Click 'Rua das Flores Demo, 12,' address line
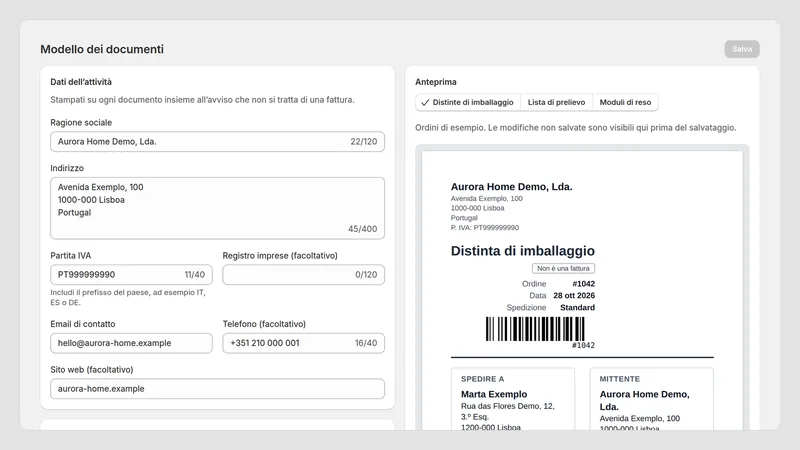 508,406
